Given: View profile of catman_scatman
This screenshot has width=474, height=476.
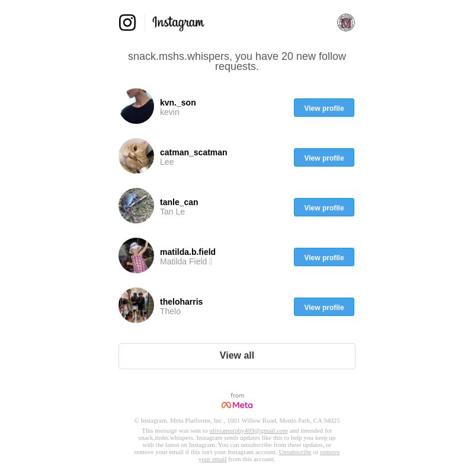Looking at the screenshot, I should 324,158.
